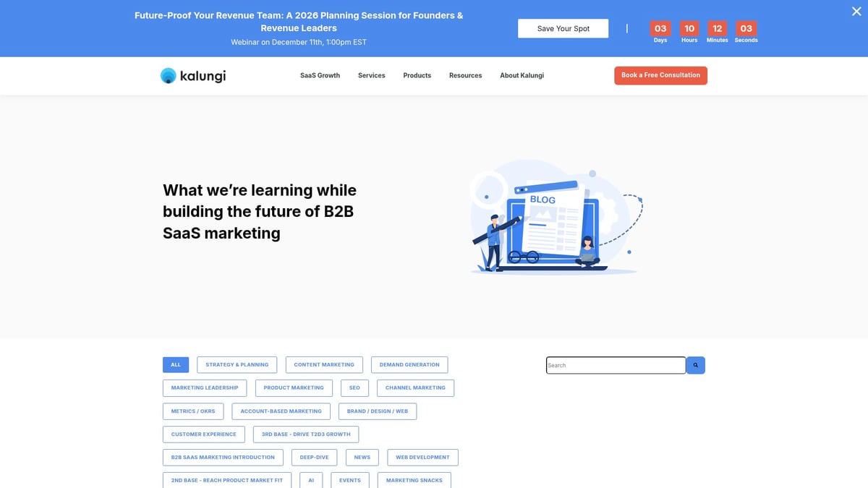Screen dimensions: 868x488
Task: Select the Channel Marketing tag
Action: (415, 388)
